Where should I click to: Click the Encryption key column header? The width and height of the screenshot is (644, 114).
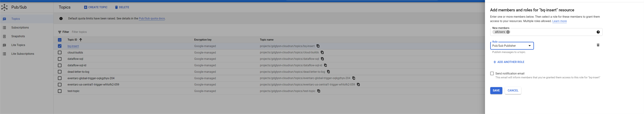tap(203, 40)
